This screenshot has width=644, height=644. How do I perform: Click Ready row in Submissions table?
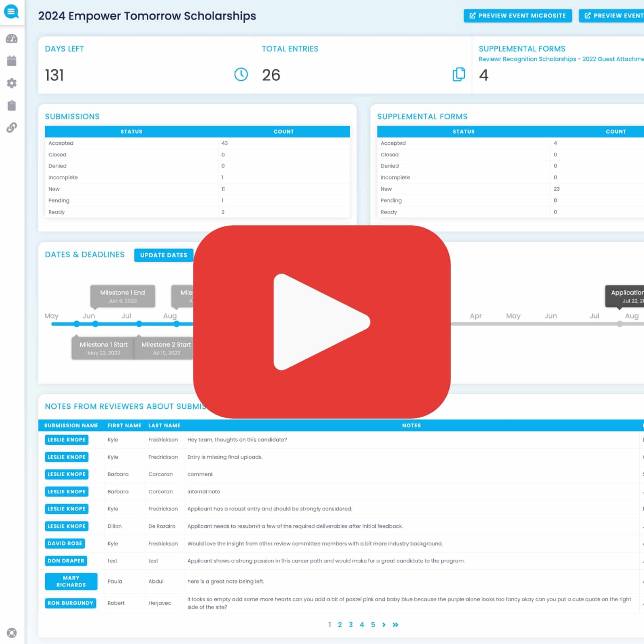(197, 212)
